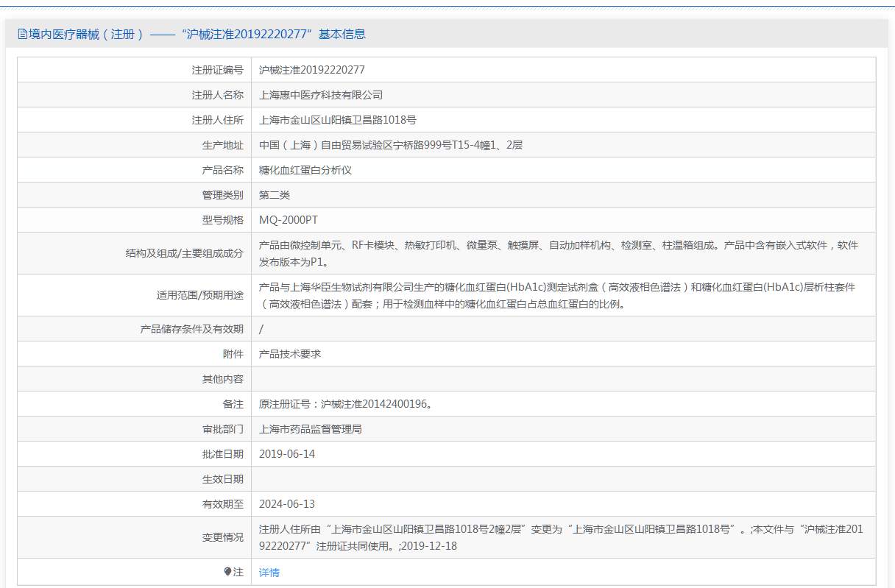Screen dimensions: 895x588
Task: Click the bullet icon beside the 注 label
Action: tap(228, 572)
